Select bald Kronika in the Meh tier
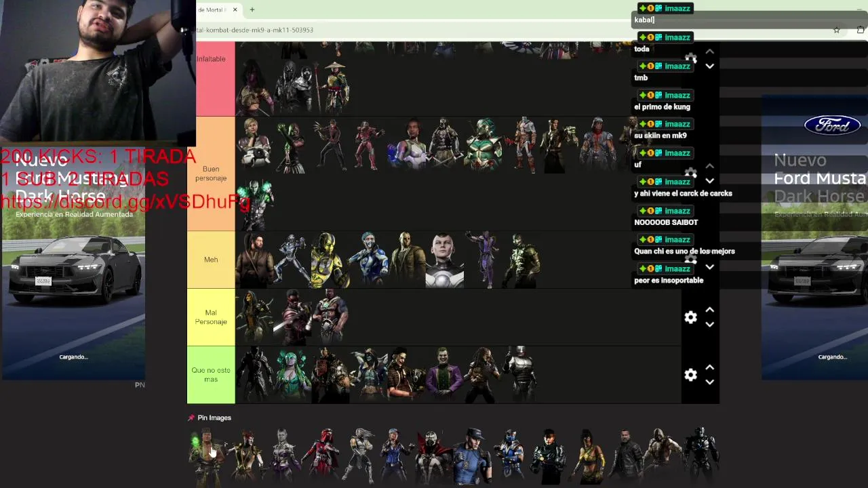The height and width of the screenshot is (488, 868). point(446,260)
